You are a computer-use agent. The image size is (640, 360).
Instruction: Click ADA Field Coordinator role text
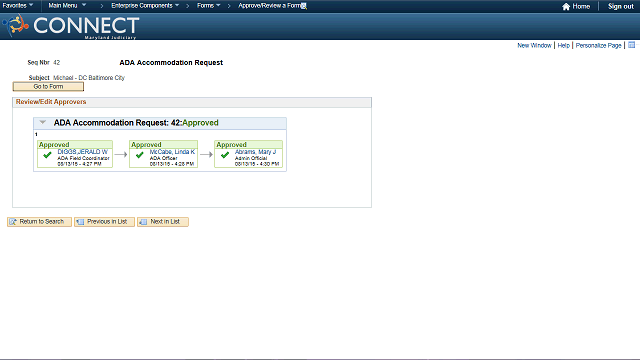[x=83, y=158]
